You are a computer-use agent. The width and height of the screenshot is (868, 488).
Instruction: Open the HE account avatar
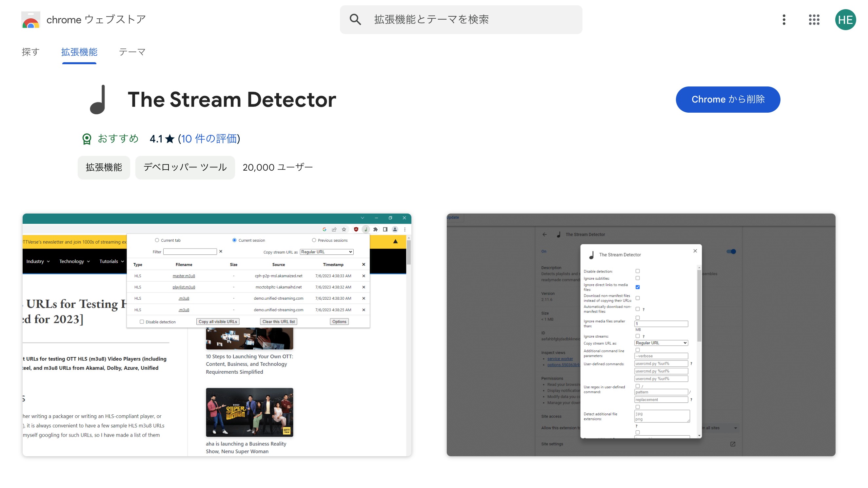[x=845, y=20]
